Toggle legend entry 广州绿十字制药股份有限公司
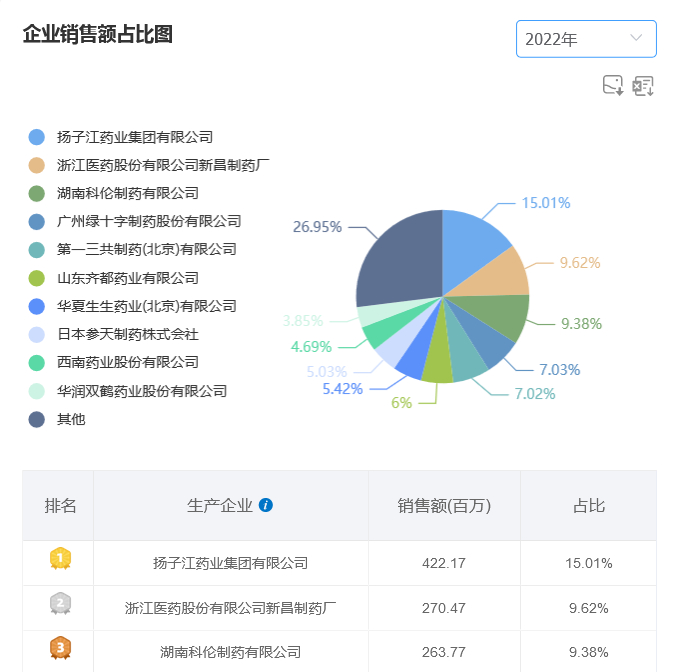 (135, 222)
